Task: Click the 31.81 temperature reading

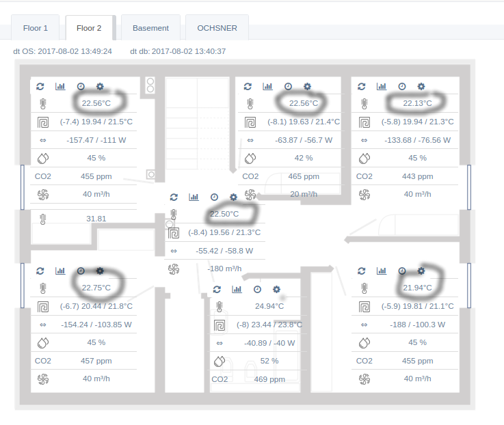Action: coord(96,219)
